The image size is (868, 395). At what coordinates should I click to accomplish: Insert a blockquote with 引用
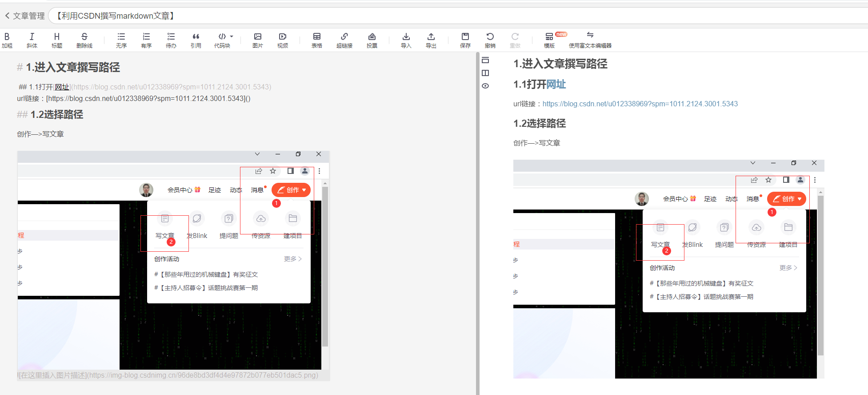(x=196, y=40)
